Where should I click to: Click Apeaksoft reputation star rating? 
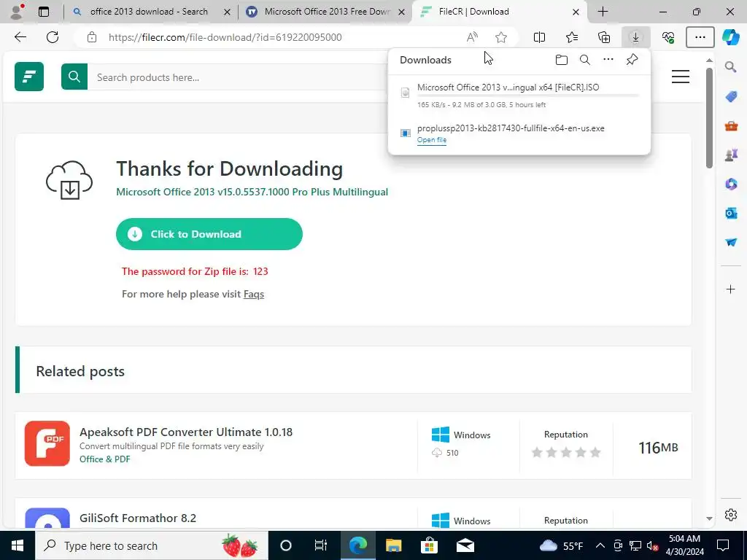(565, 452)
